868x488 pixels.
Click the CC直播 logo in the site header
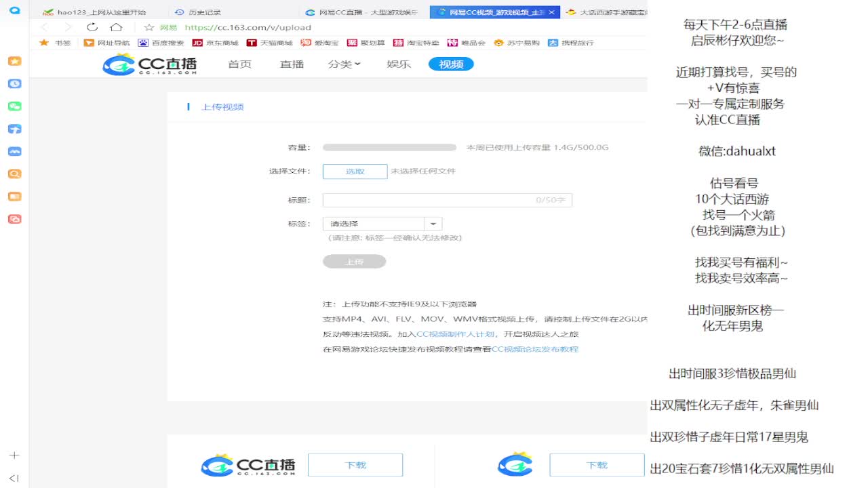tap(150, 64)
